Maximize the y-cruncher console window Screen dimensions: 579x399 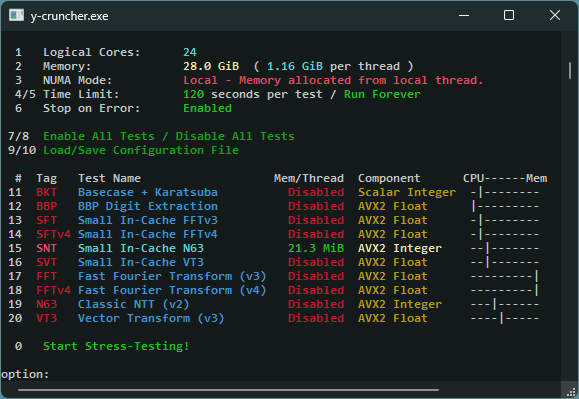509,16
